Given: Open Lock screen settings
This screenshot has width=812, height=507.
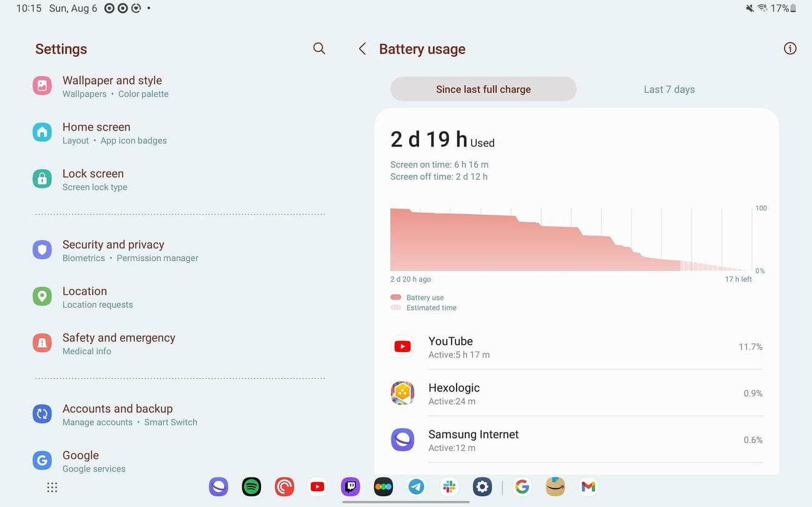Looking at the screenshot, I should point(92,179).
